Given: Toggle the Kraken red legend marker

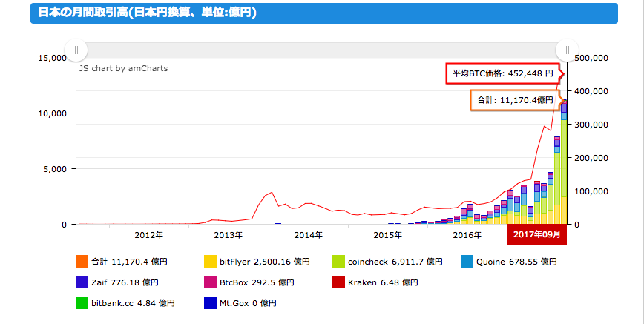Looking at the screenshot, I should [338, 282].
